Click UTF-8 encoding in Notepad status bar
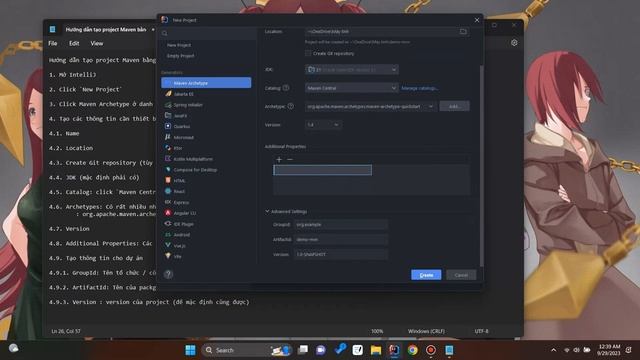This screenshot has width=640, height=360. (482, 331)
